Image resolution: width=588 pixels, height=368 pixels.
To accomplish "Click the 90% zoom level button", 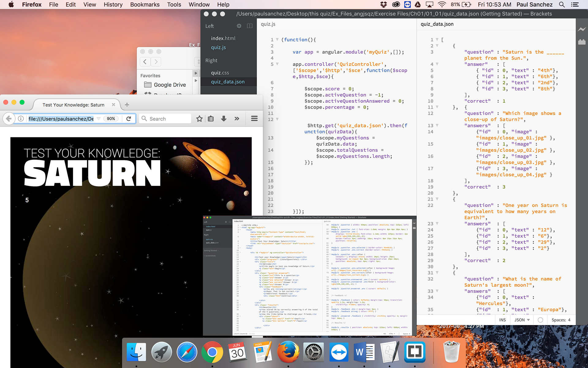I will pyautogui.click(x=111, y=119).
